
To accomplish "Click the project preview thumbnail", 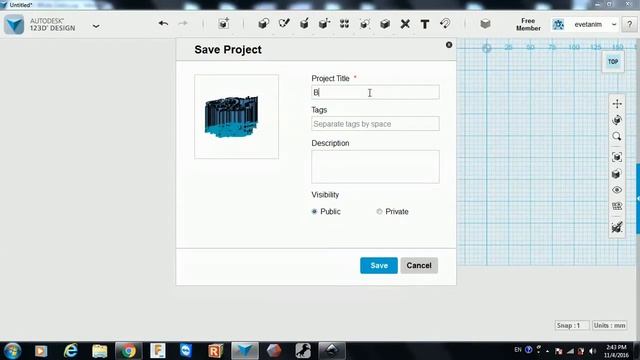I will tap(237, 117).
